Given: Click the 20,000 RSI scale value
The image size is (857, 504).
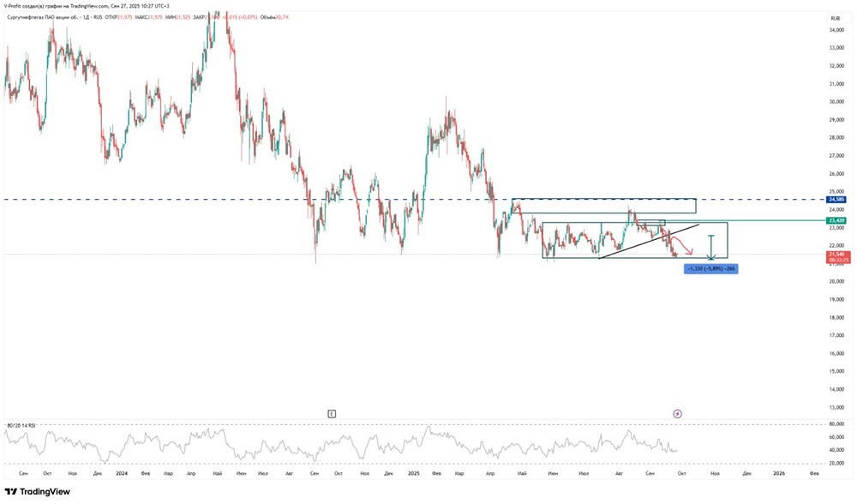Looking at the screenshot, I should click(836, 464).
